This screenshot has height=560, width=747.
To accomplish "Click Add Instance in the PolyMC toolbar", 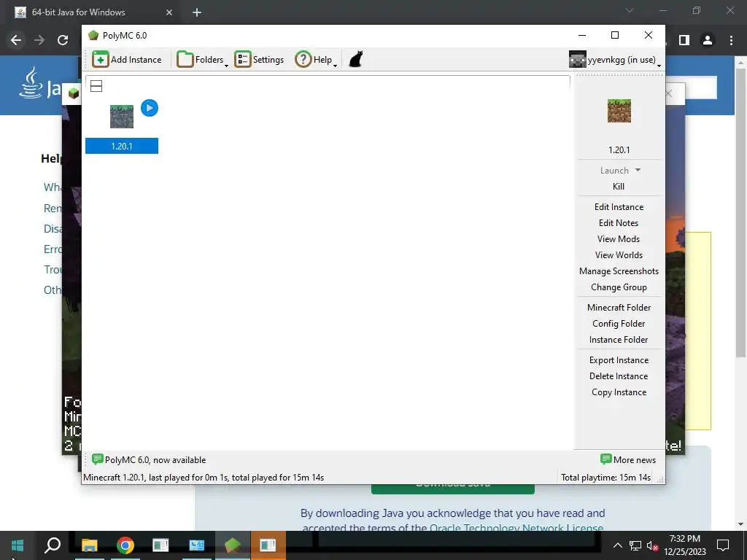I will click(127, 60).
